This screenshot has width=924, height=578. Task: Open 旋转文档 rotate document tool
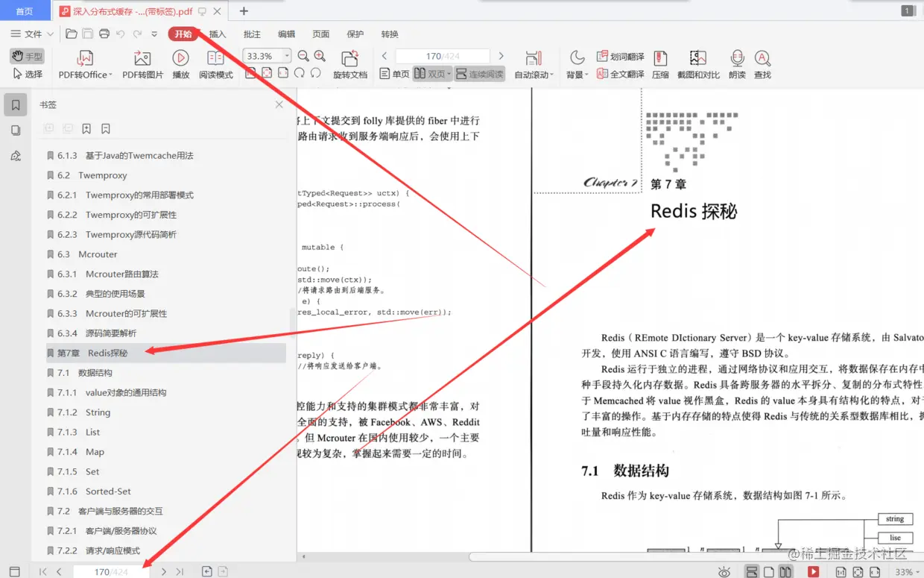coord(350,64)
